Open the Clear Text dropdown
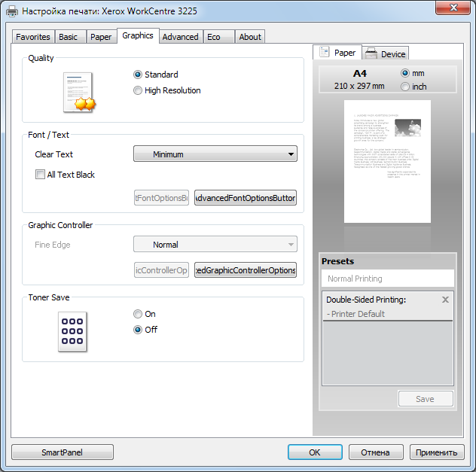 point(215,154)
